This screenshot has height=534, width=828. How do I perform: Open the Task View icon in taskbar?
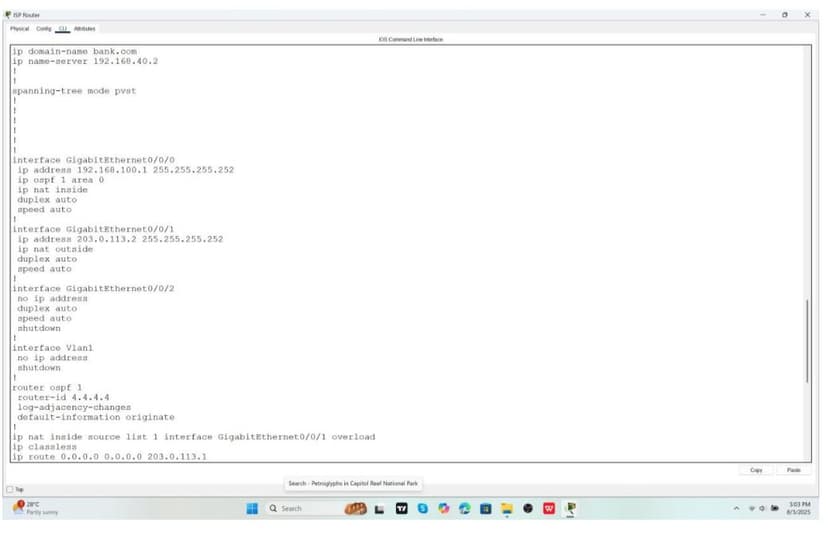[379, 509]
